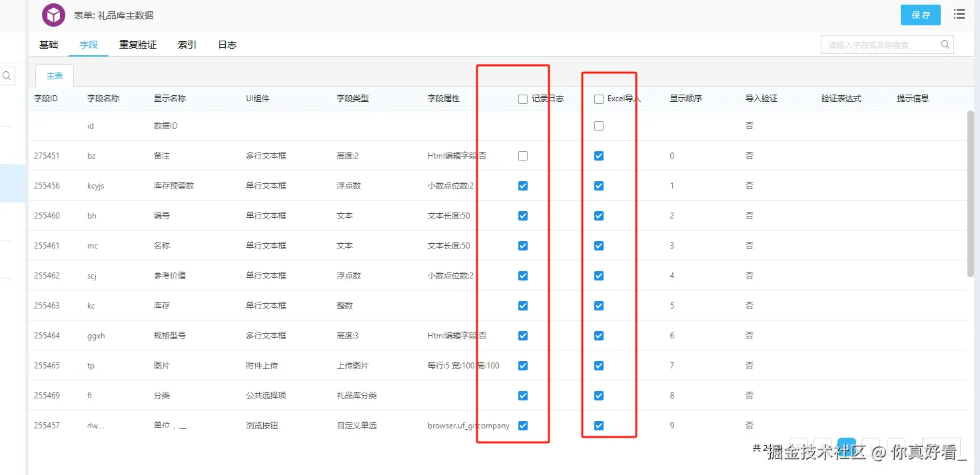Uncheck 记录日志 for scj 参考价值 row
Viewport: 980px width, 475px height.
[x=523, y=276]
